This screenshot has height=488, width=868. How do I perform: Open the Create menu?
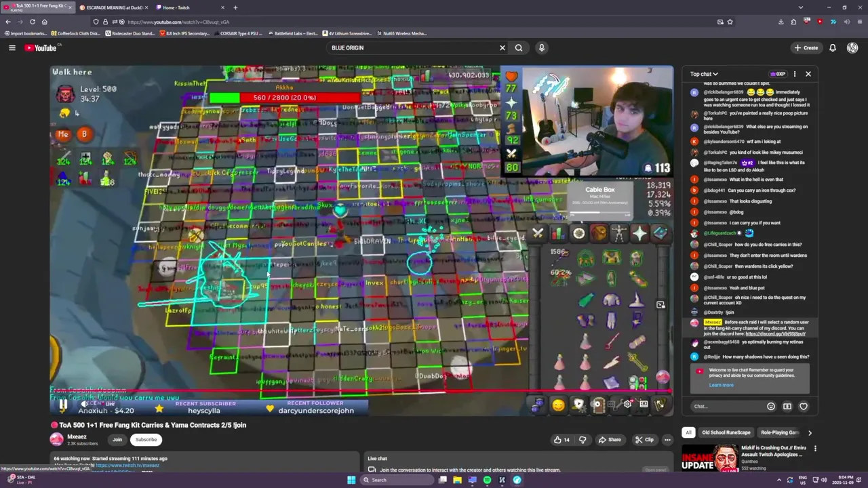coord(806,47)
